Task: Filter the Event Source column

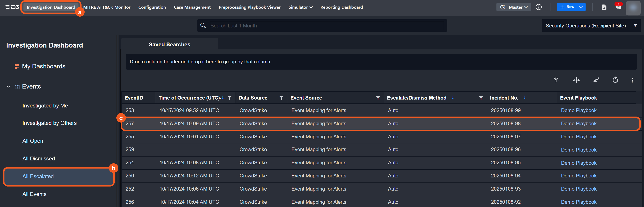Action: pyautogui.click(x=378, y=98)
